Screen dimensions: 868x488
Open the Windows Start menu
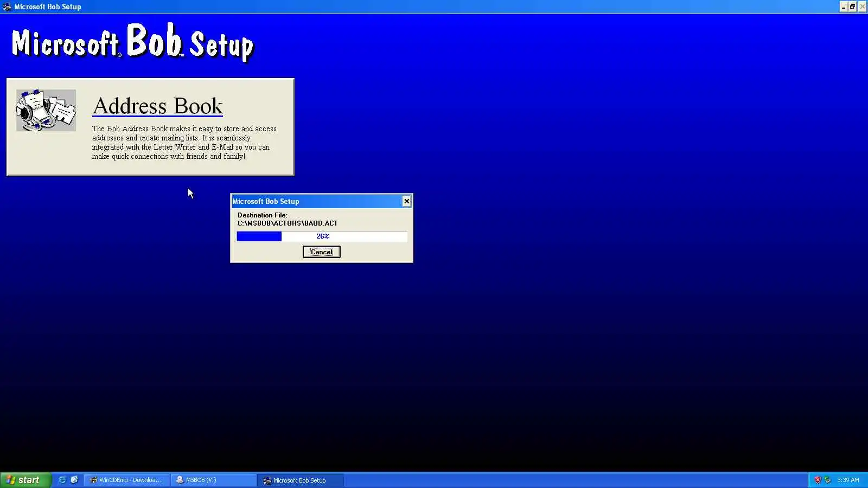pyautogui.click(x=25, y=480)
